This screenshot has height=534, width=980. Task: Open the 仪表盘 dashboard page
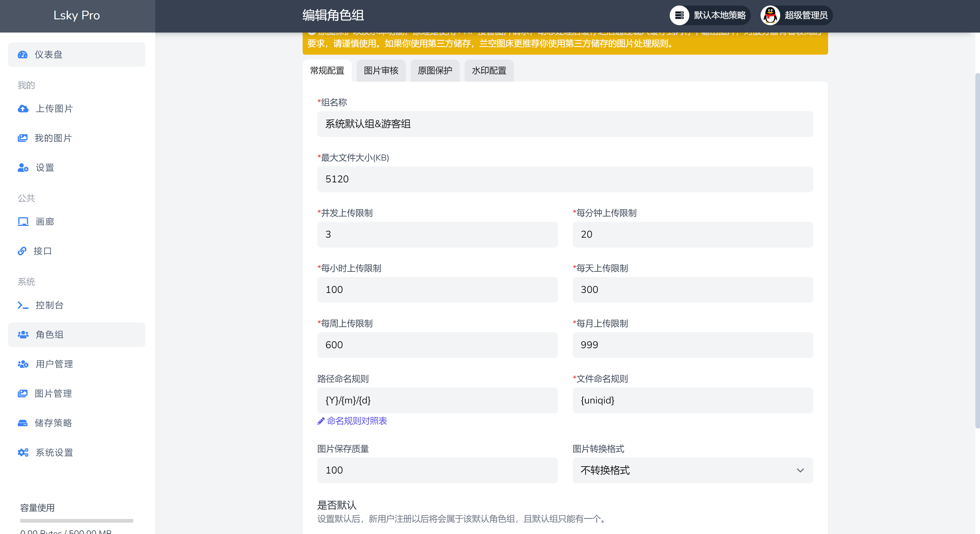[x=48, y=54]
